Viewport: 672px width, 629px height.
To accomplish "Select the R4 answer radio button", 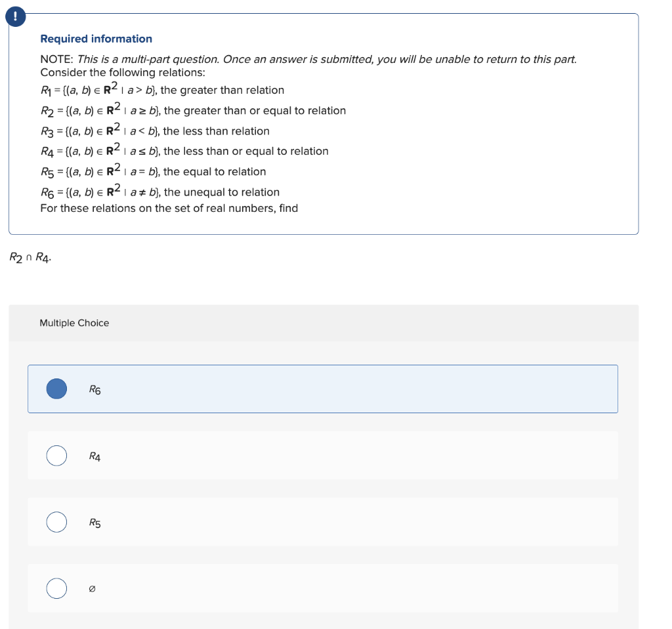I will [56, 455].
